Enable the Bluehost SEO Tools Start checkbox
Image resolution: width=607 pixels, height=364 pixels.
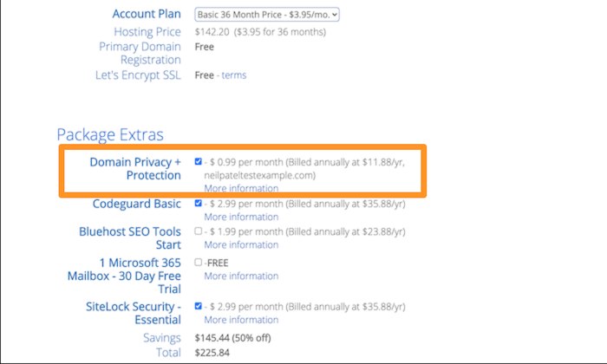pyautogui.click(x=199, y=231)
